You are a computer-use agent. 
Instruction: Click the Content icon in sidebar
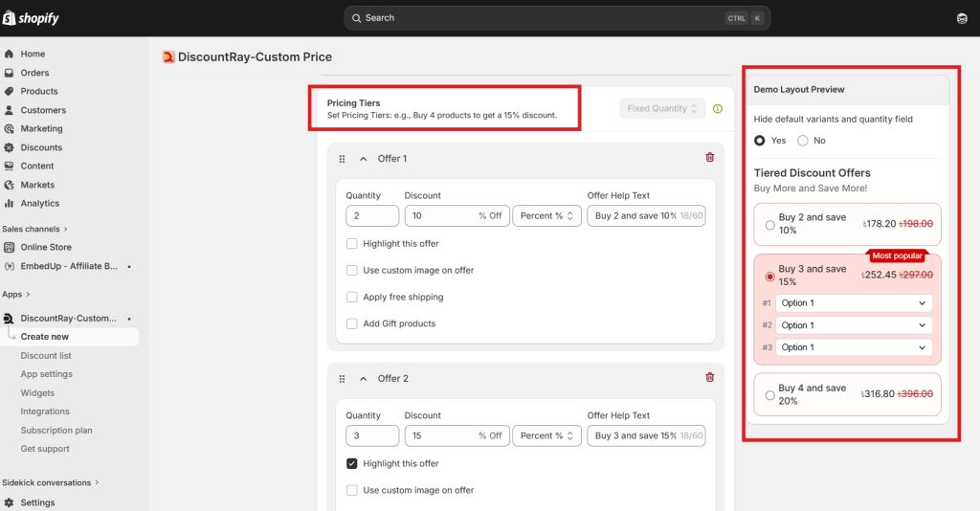(x=9, y=167)
